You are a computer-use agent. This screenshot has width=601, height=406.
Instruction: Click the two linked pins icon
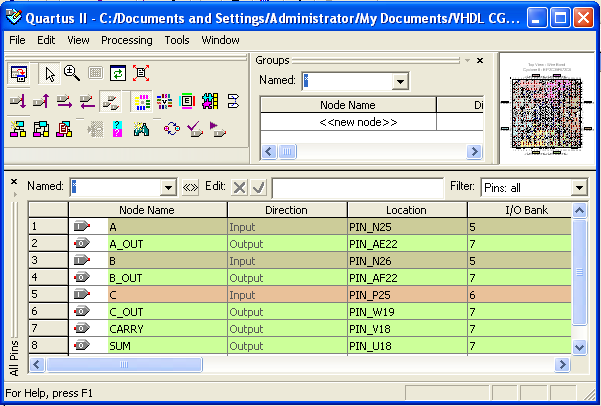tap(233, 101)
